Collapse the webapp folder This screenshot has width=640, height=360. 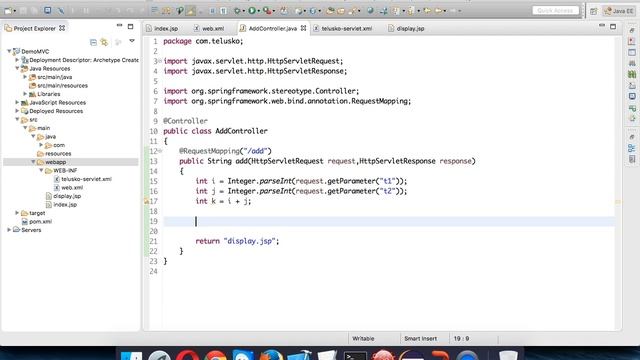(33, 162)
